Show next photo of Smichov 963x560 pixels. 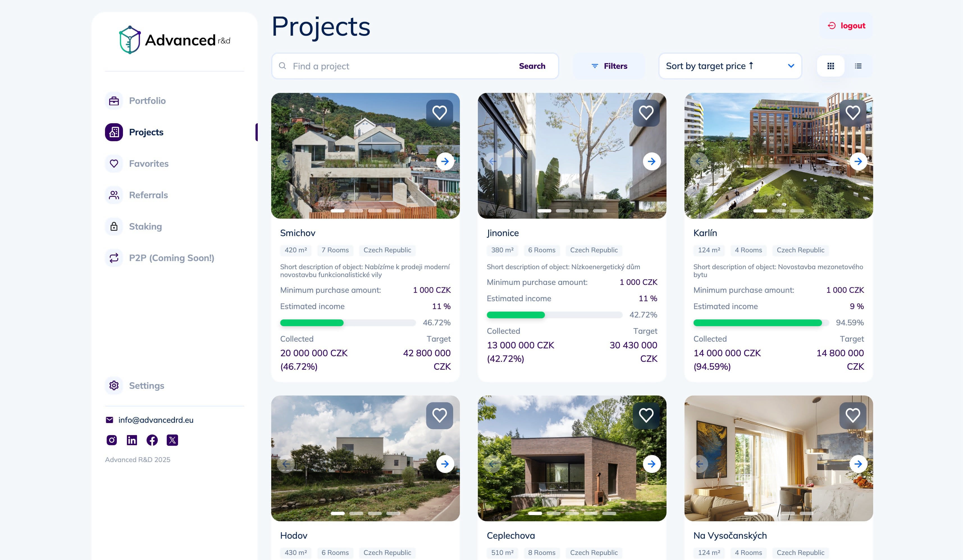pos(445,161)
